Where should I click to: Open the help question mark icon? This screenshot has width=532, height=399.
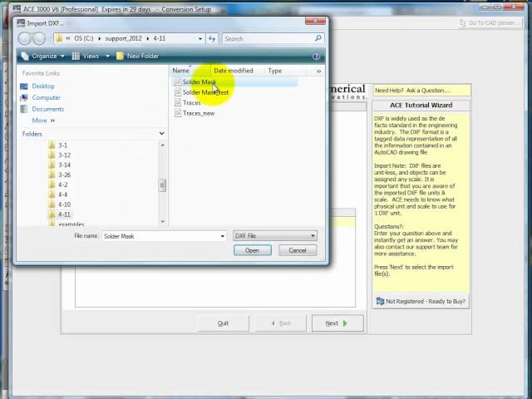coord(316,57)
